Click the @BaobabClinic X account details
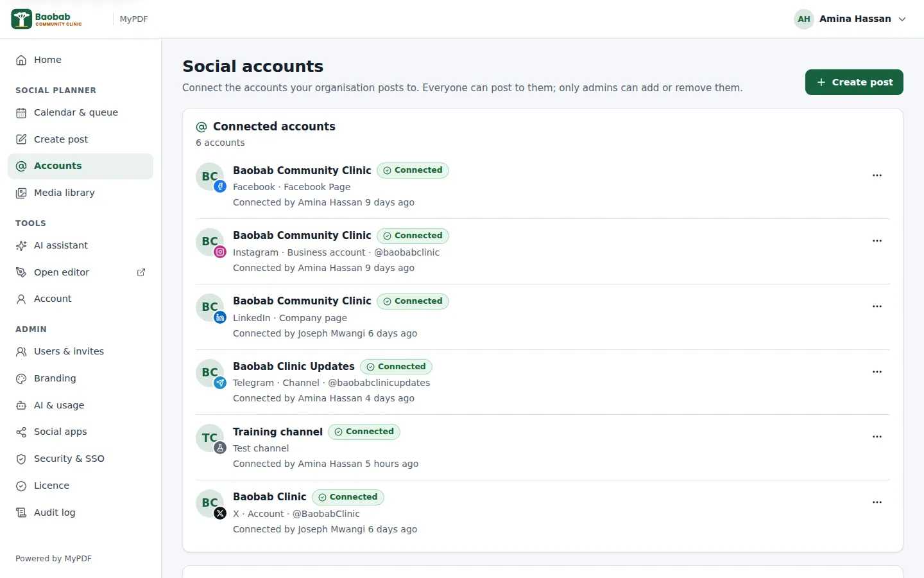Screen dimensions: 924x578 tap(296, 514)
